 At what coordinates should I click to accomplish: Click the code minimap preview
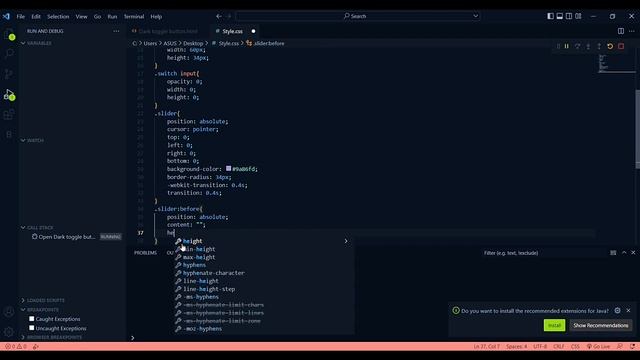pyautogui.click(x=616, y=63)
